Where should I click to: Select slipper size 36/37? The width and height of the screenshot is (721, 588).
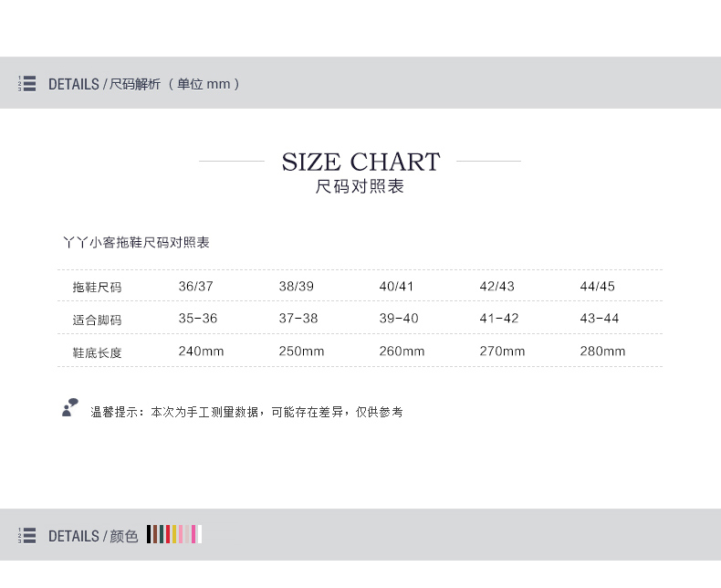pos(195,286)
